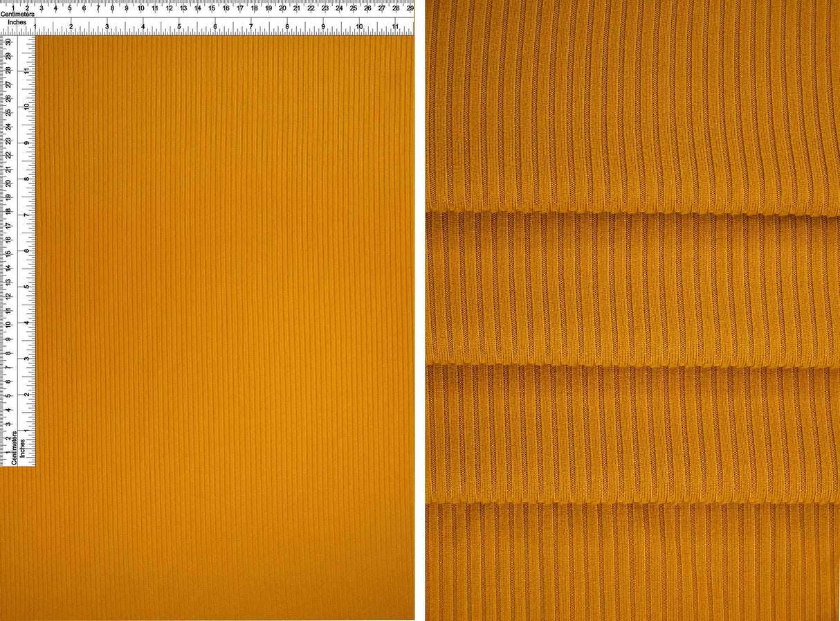Click the Inches label on the vertical ruler
The image size is (840, 621).
tap(24, 450)
